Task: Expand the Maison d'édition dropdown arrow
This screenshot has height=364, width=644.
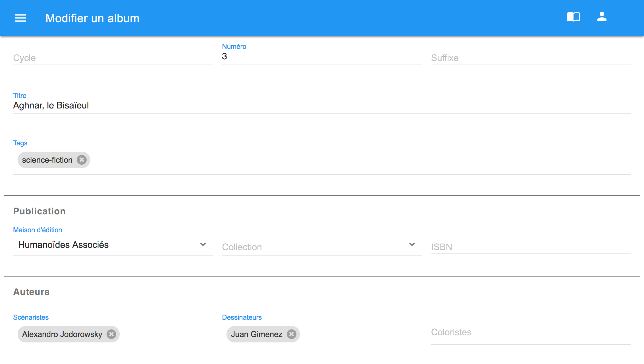Action: tap(203, 244)
